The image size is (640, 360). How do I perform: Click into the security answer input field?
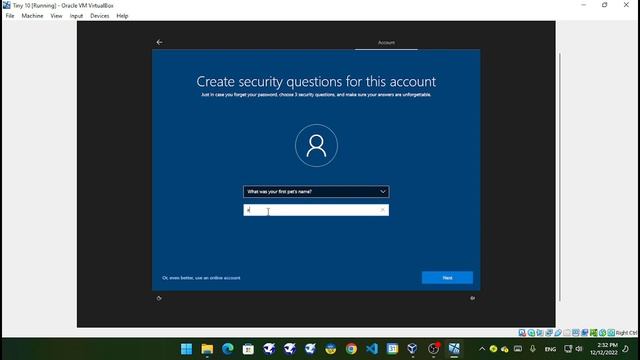pyautogui.click(x=316, y=210)
